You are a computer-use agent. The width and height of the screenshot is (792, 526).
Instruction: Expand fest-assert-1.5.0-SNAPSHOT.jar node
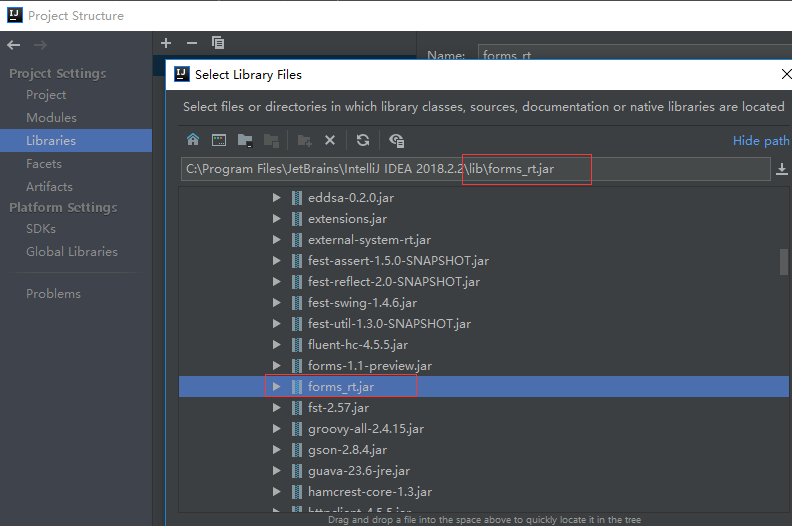click(x=276, y=261)
